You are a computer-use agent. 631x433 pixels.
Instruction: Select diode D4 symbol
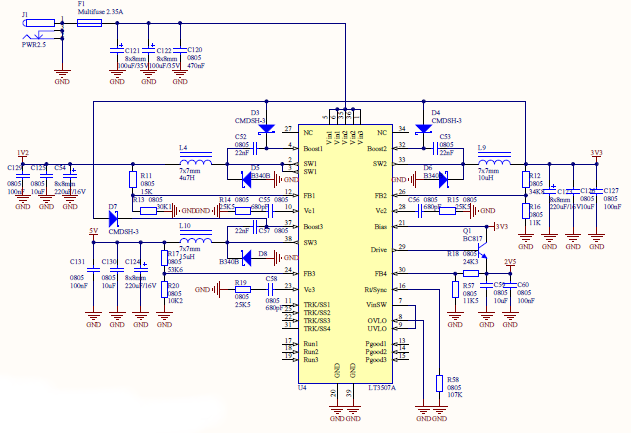[423, 129]
